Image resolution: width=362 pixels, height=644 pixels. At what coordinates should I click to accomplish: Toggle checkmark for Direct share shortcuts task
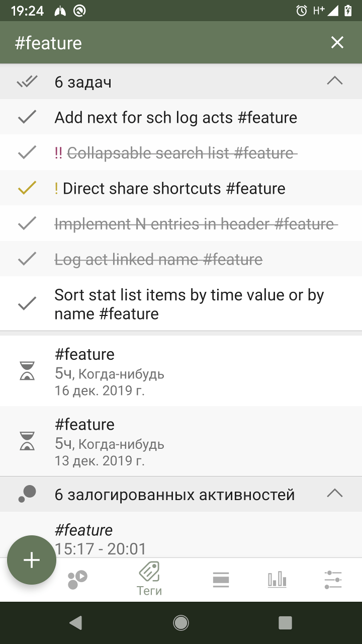27,188
